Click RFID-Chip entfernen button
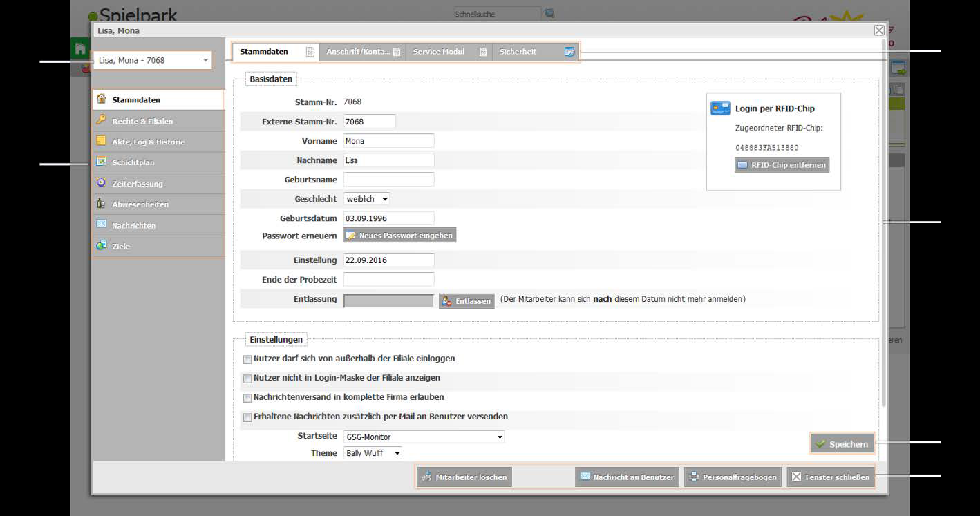The height and width of the screenshot is (516, 980). (782, 166)
